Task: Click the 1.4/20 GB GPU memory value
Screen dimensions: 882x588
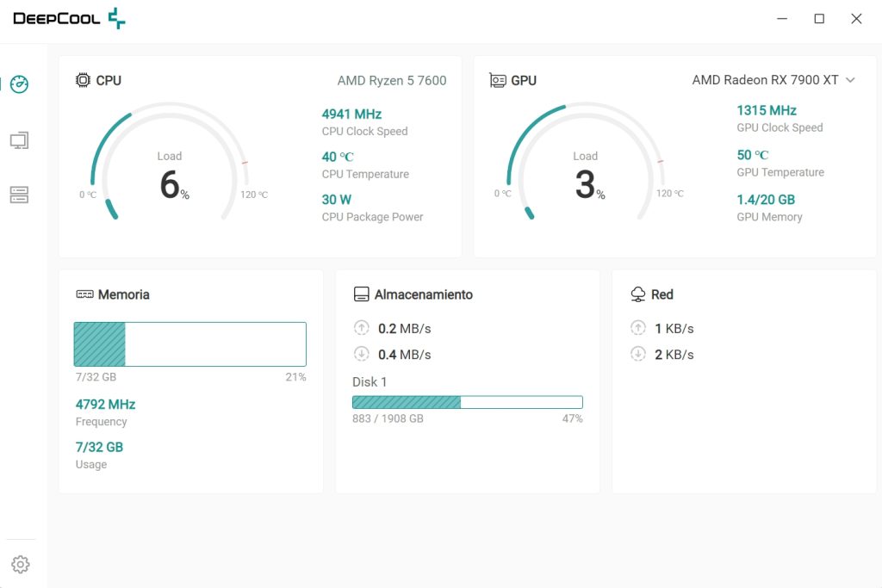Action: [766, 200]
